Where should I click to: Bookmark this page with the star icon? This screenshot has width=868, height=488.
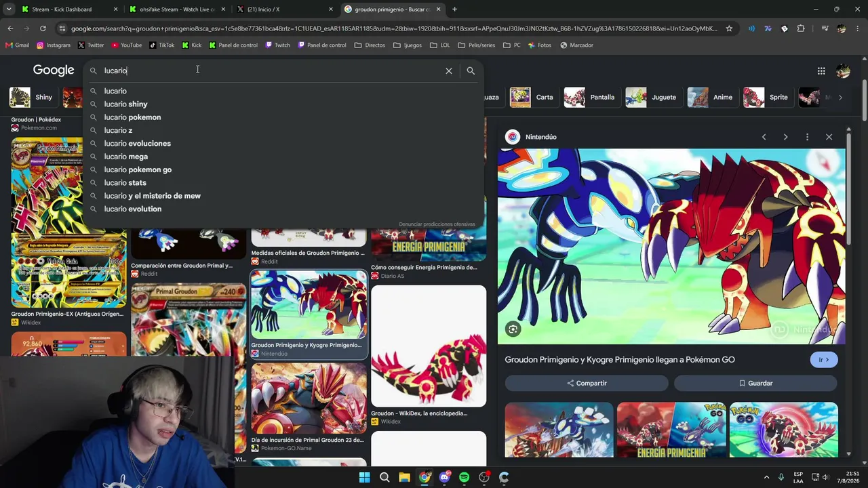pyautogui.click(x=729, y=28)
